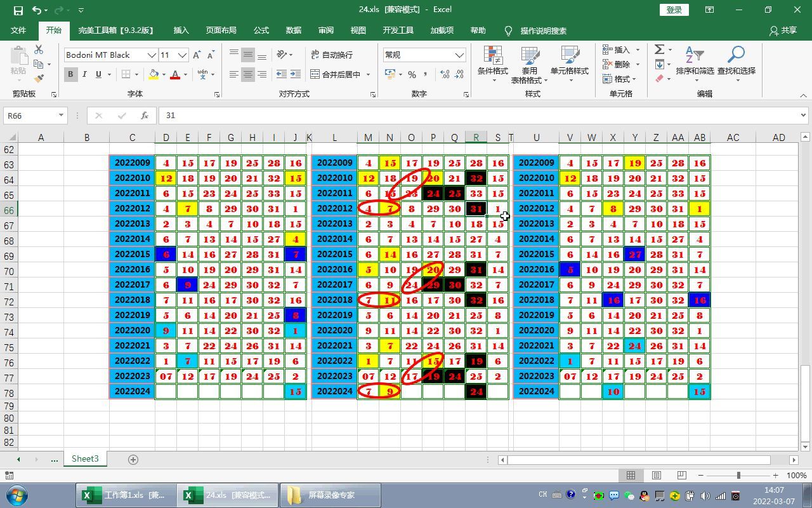Image resolution: width=812 pixels, height=508 pixels.
Task: Open the 文件 menu
Action: [18, 30]
